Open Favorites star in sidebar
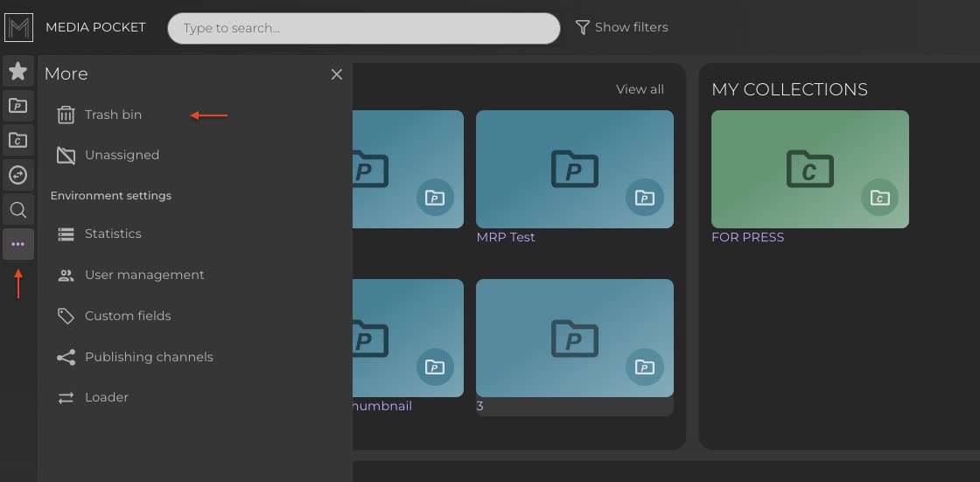 pyautogui.click(x=18, y=71)
